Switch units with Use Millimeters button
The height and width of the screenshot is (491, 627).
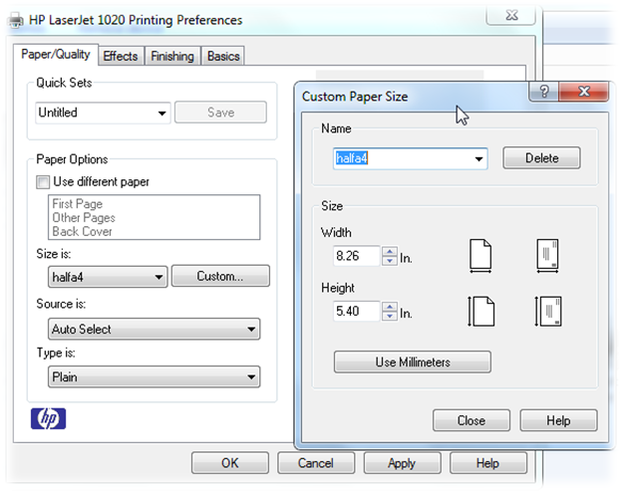pos(413,362)
